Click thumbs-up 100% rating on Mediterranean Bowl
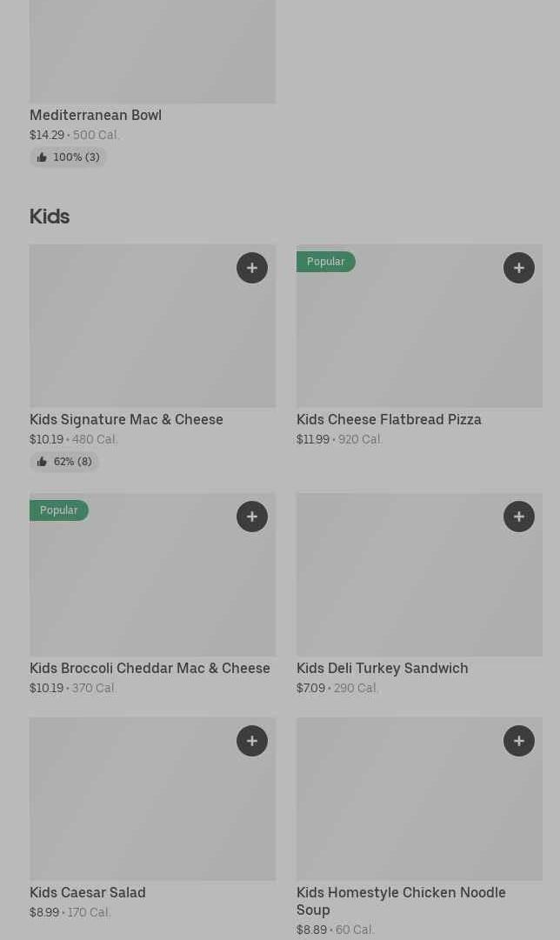560x940 pixels. (68, 157)
